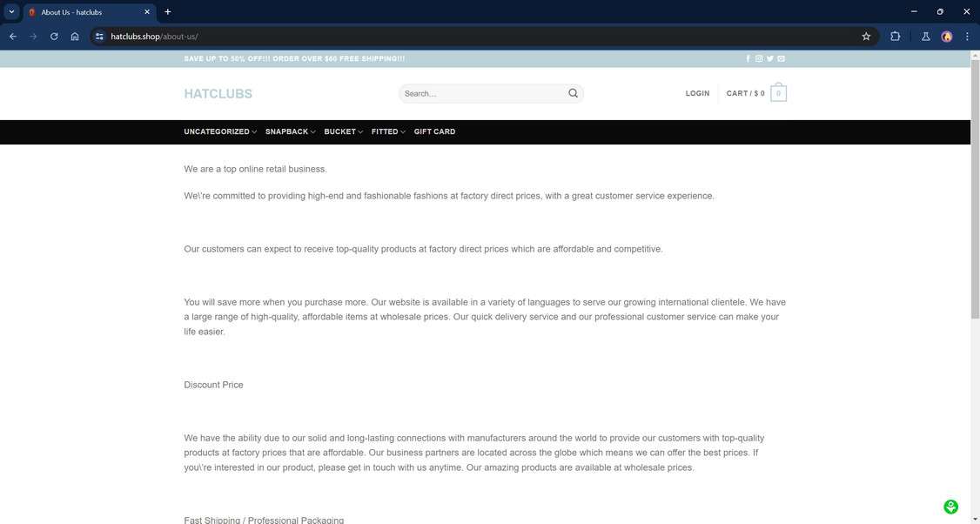The width and height of the screenshot is (980, 524).
Task: Click the LOGIN link
Action: (x=697, y=93)
